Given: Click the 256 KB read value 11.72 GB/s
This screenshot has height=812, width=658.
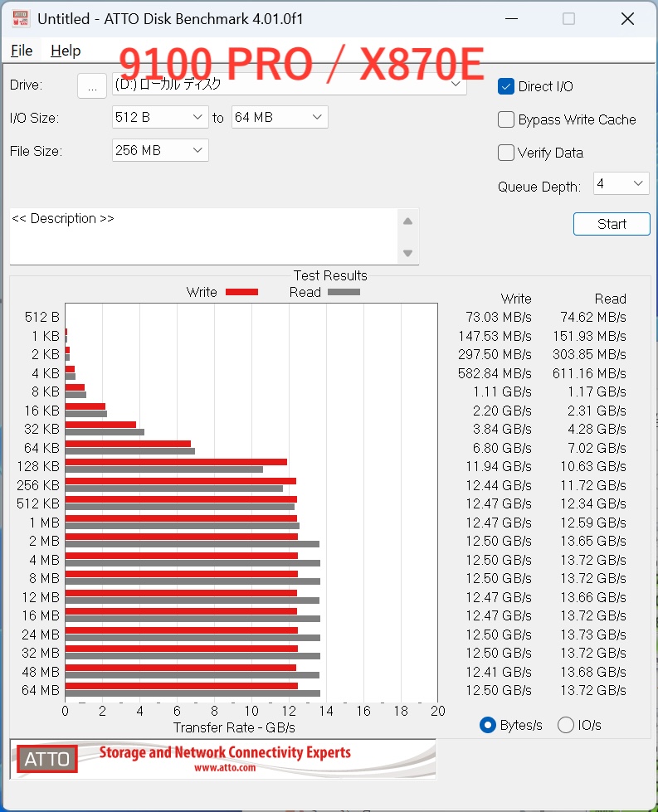Looking at the screenshot, I should [593, 485].
